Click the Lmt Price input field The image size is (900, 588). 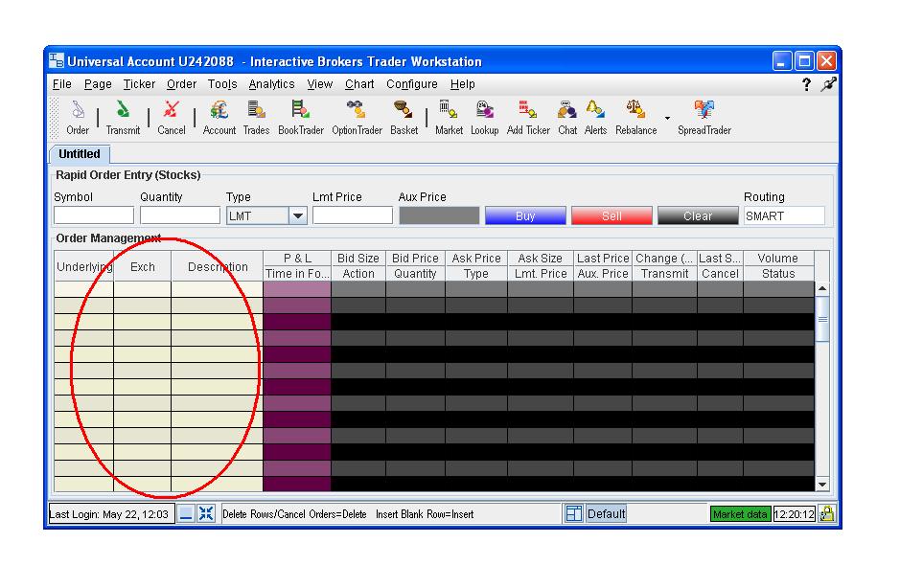point(353,215)
